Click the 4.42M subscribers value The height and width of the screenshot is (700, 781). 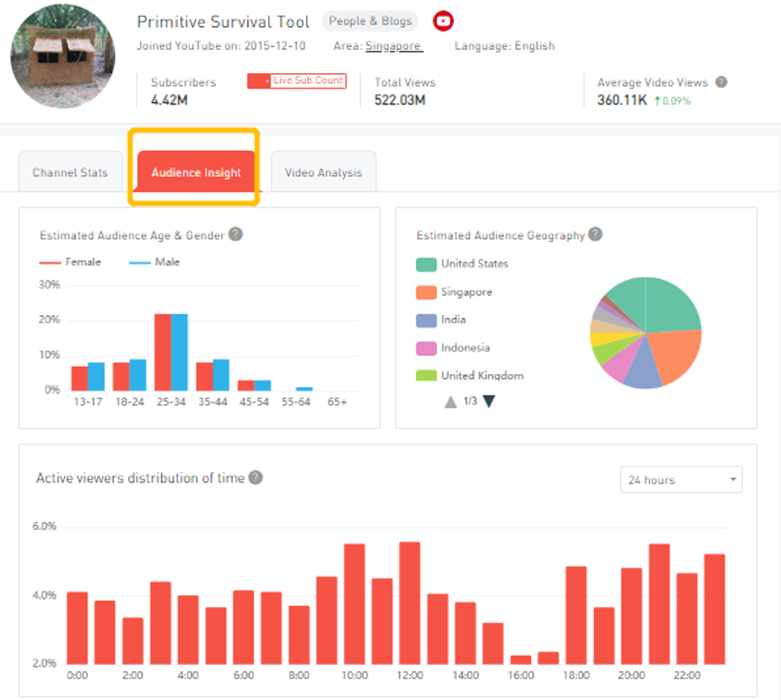click(x=170, y=100)
